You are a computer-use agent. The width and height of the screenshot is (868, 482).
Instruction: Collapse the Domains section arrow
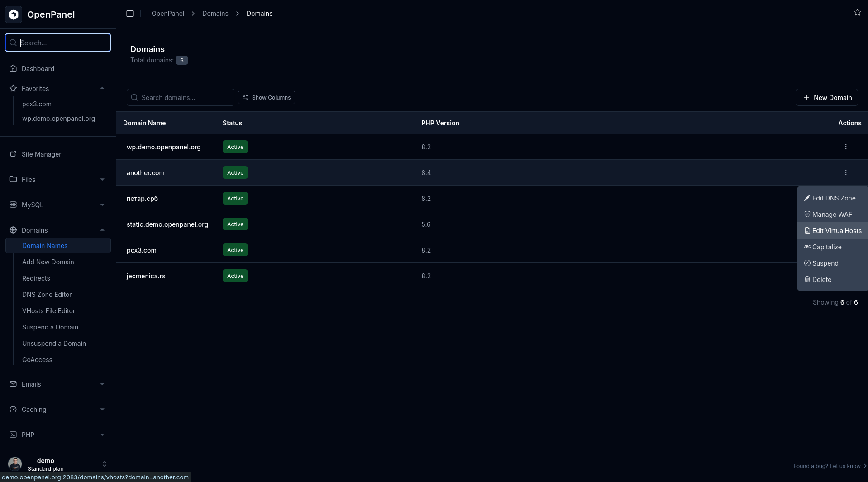102,230
